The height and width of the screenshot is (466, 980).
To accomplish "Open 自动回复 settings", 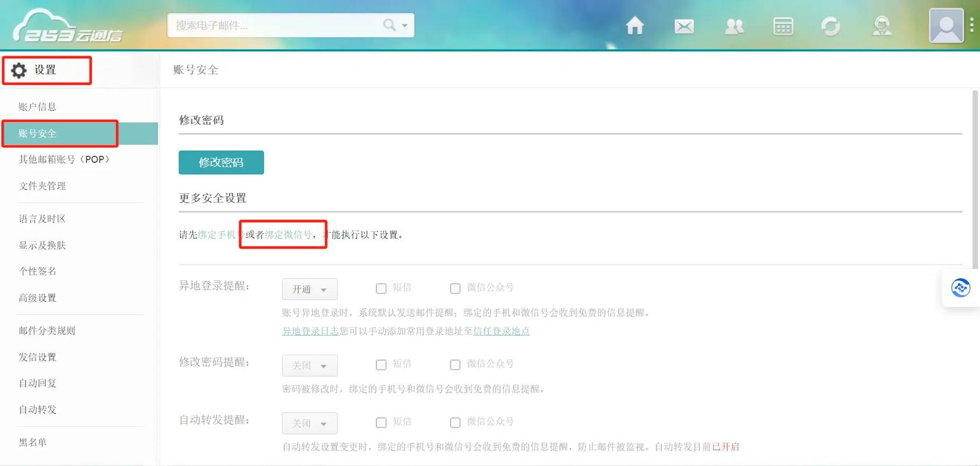I will [x=37, y=383].
